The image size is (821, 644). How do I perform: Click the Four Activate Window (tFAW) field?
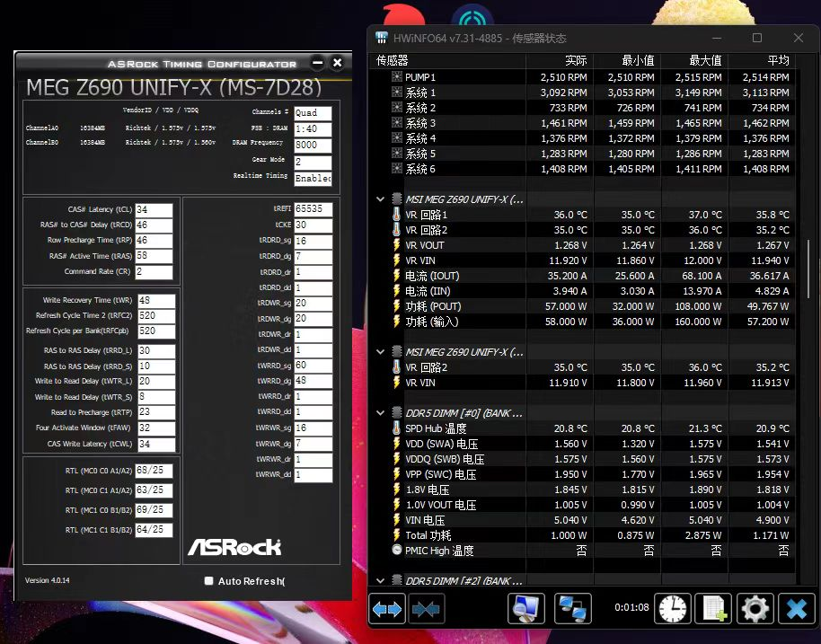click(156, 428)
